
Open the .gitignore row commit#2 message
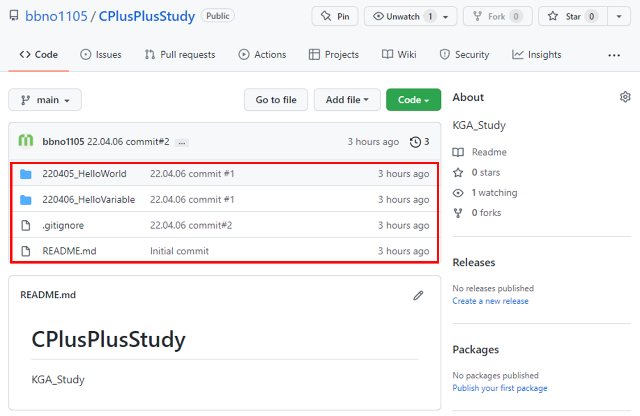tap(191, 225)
